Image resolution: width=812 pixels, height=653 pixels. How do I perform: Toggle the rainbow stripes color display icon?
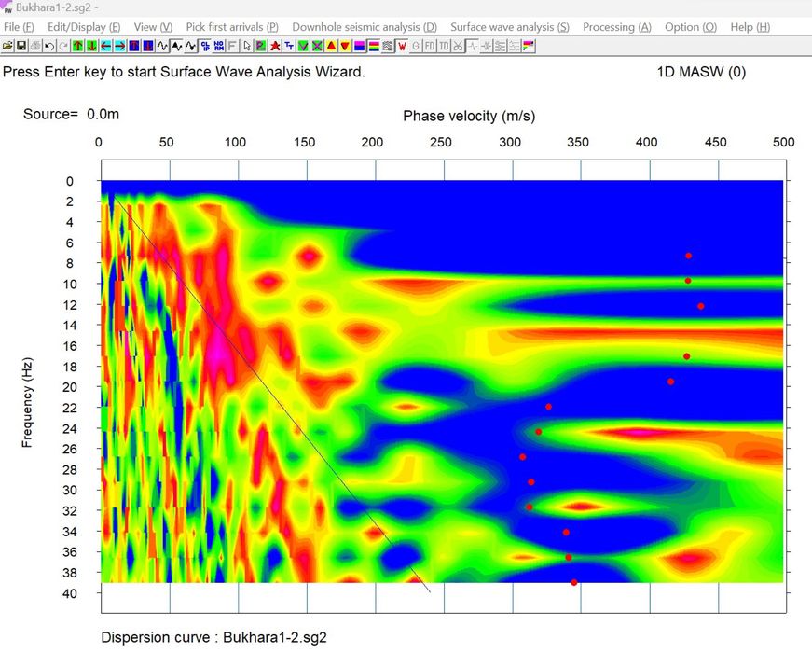click(374, 46)
